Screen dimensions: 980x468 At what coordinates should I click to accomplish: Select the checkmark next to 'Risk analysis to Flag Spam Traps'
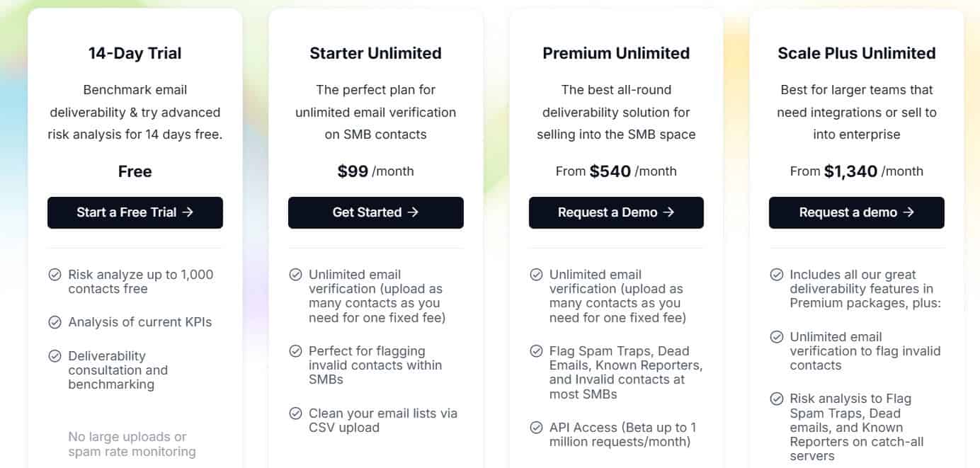click(775, 399)
